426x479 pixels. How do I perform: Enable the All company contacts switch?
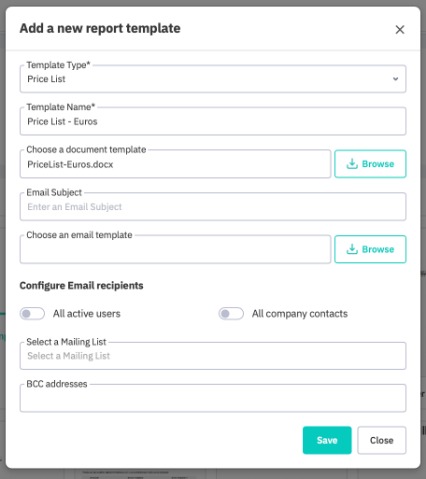[231, 314]
